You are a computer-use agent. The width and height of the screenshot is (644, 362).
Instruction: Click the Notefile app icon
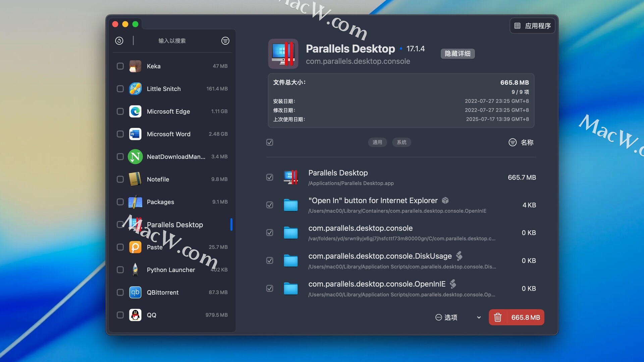pos(135,179)
